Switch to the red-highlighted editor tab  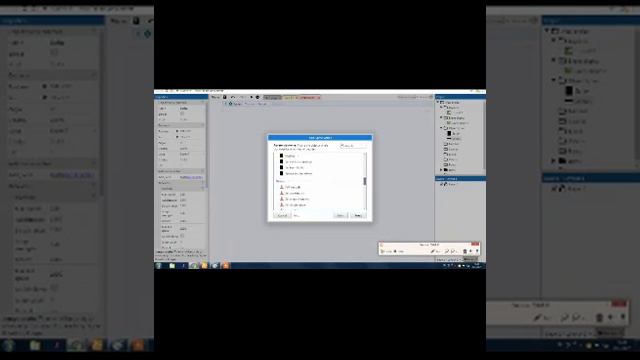pos(309,98)
